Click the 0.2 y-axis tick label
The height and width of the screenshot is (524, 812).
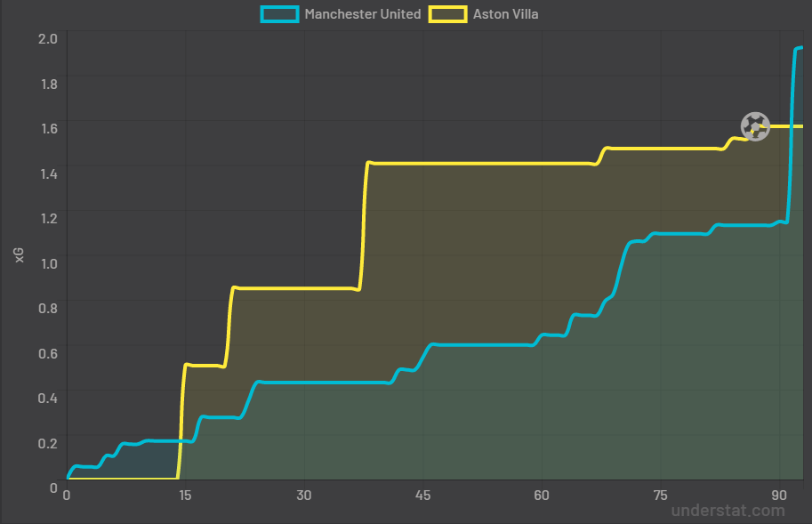coord(47,443)
